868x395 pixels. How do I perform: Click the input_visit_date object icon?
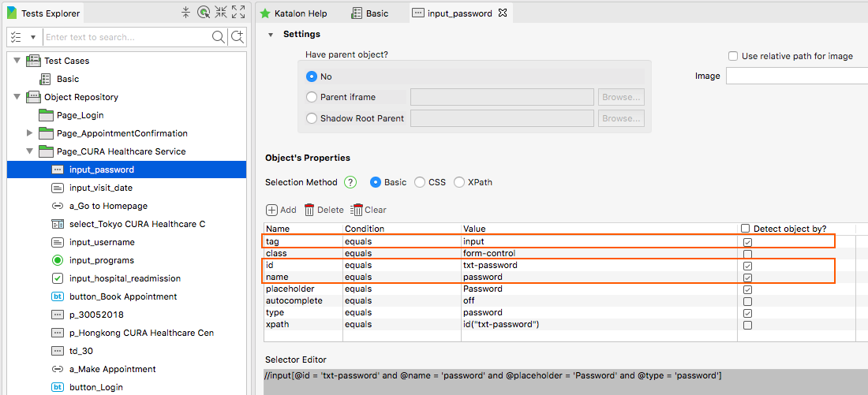coord(58,188)
